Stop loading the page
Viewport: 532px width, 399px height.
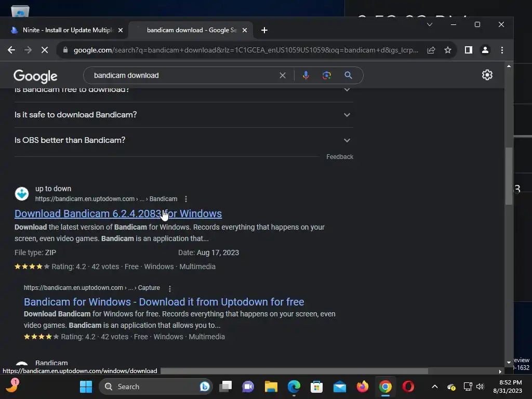coord(45,50)
